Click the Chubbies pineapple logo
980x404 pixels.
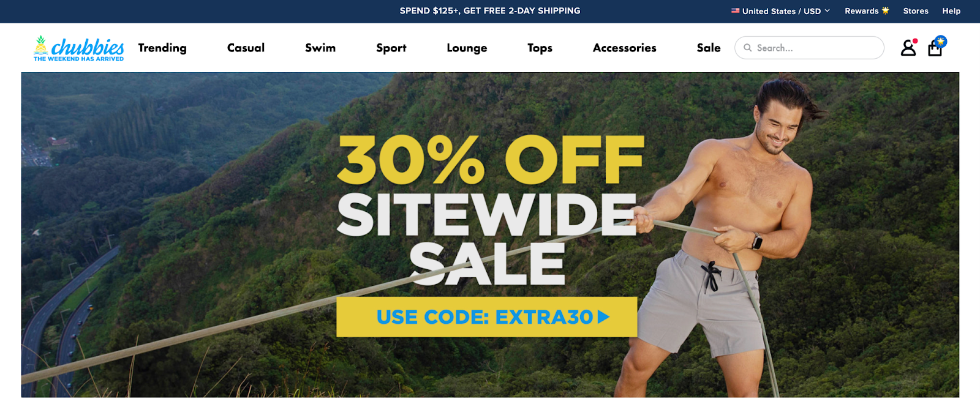tap(79, 48)
